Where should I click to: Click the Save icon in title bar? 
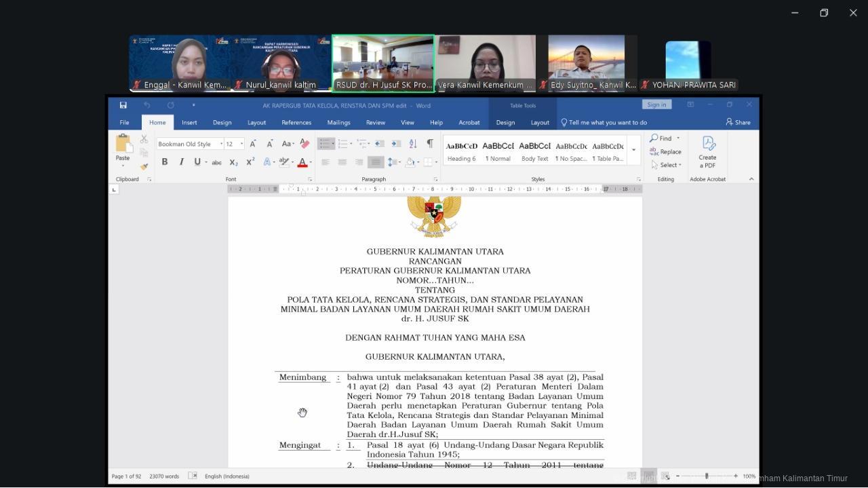(x=123, y=105)
